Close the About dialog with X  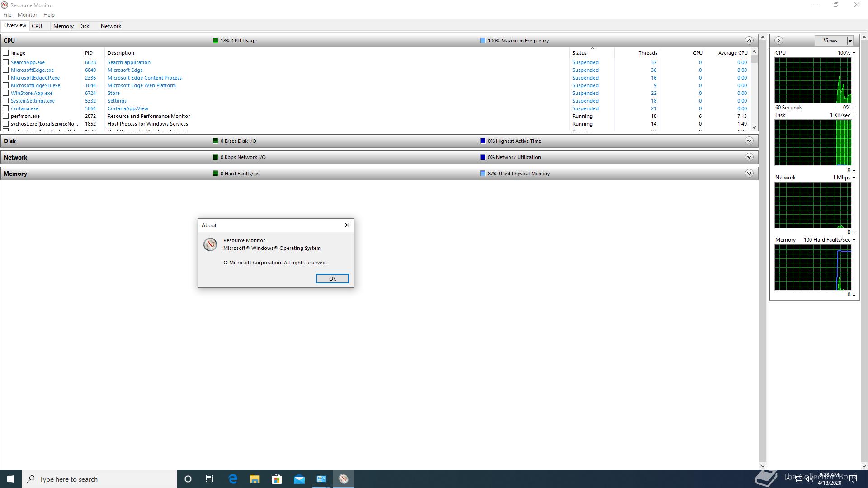pos(347,225)
